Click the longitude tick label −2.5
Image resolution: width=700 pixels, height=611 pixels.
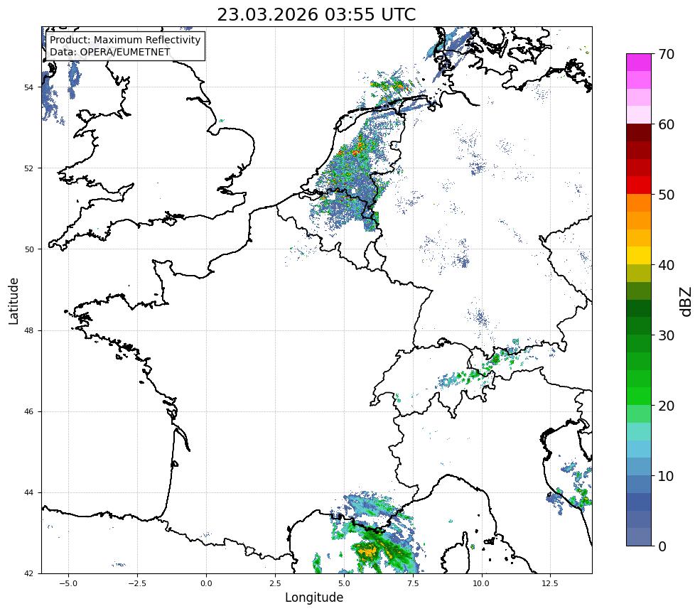coord(137,583)
